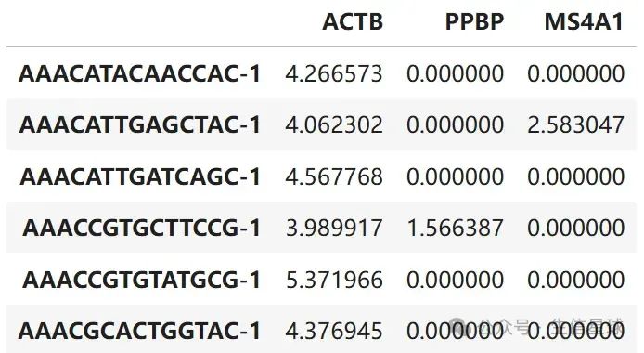Click the PPBP column header

coord(474,21)
